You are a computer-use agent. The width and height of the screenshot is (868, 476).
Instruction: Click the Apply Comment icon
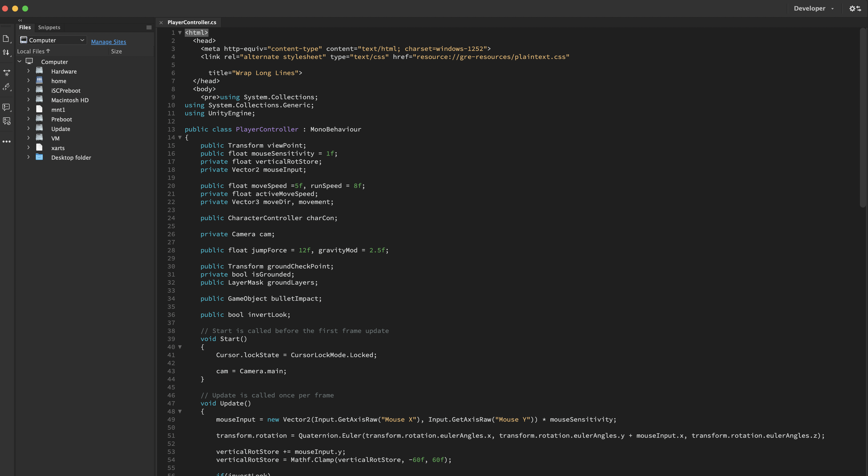6,107
